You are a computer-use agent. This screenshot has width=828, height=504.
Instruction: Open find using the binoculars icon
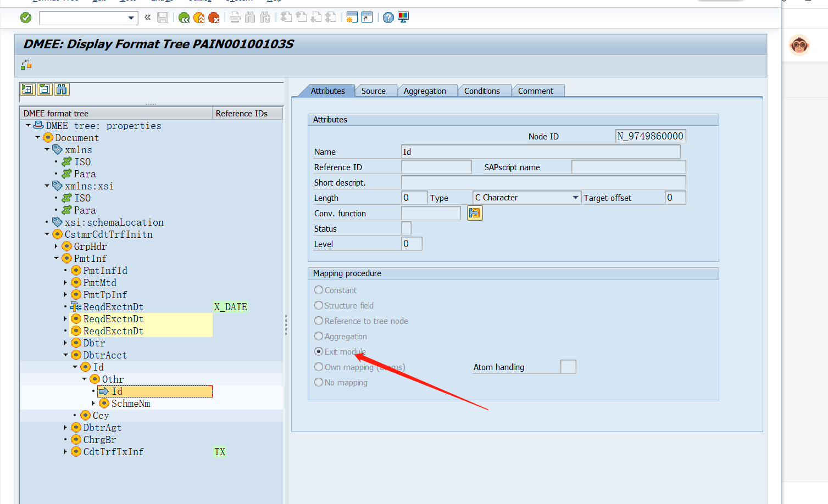point(62,89)
